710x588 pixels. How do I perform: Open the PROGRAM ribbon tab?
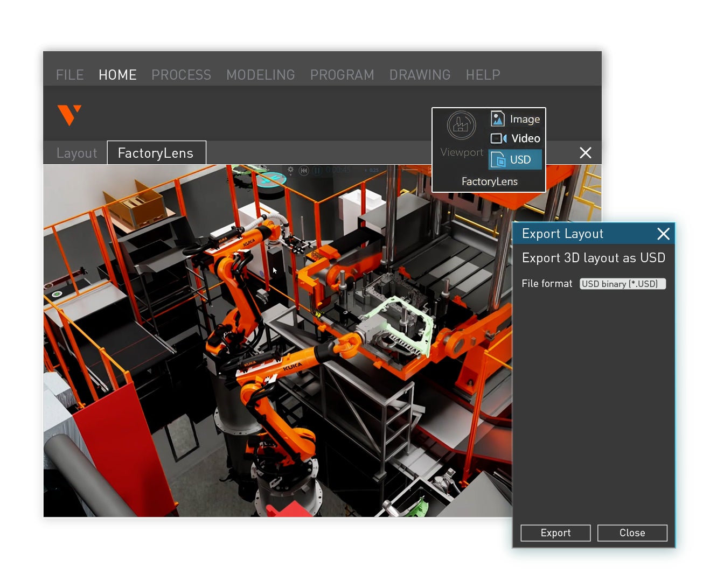342,75
